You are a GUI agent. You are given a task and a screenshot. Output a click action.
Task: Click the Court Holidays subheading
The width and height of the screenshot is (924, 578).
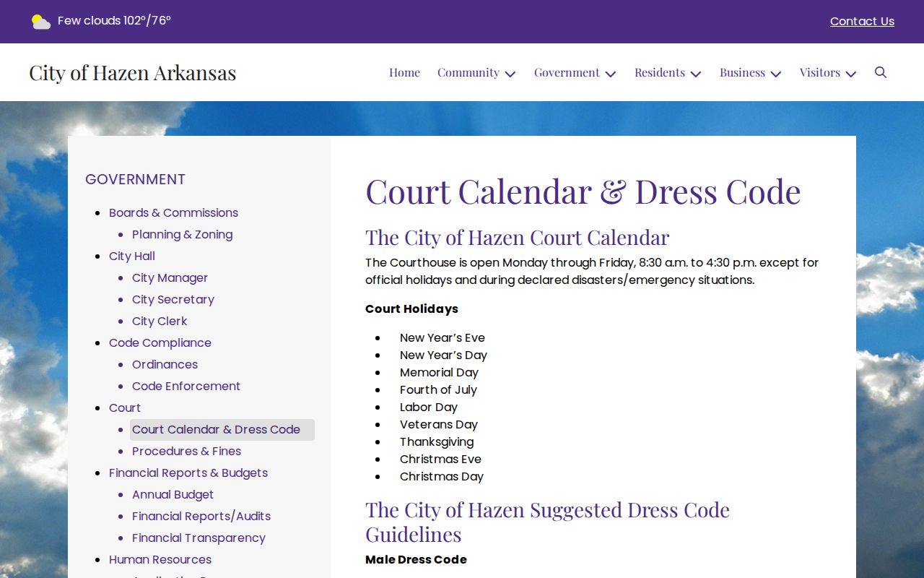pyautogui.click(x=411, y=309)
